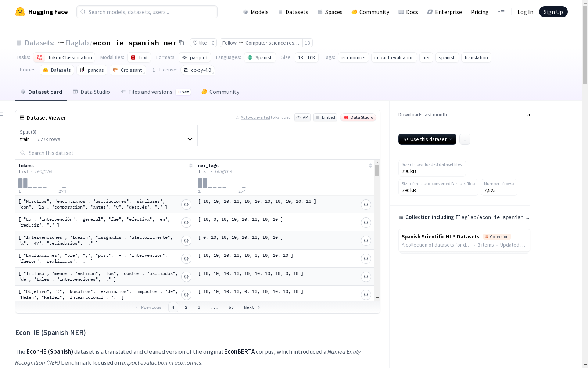Viewport: 588px width, 368px height.
Task: Expand JSON for fourth row ner_tags cell
Action: [x=366, y=259]
